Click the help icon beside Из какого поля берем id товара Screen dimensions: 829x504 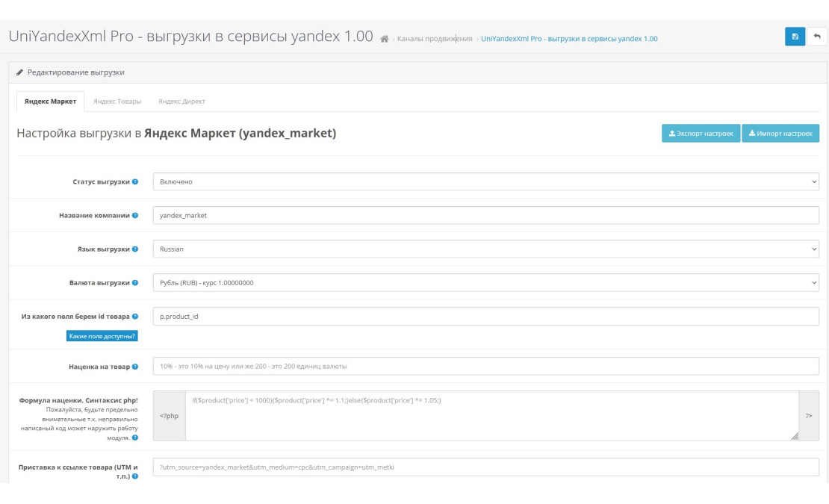[x=135, y=317]
